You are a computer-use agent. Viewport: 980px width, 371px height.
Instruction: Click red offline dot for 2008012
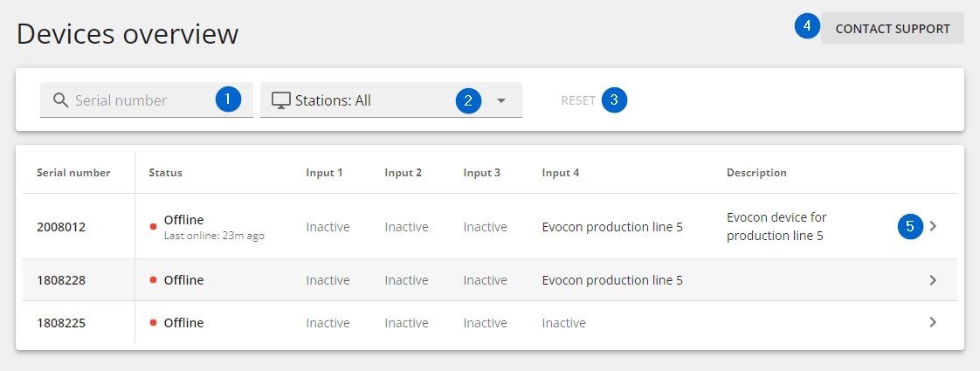point(153,227)
